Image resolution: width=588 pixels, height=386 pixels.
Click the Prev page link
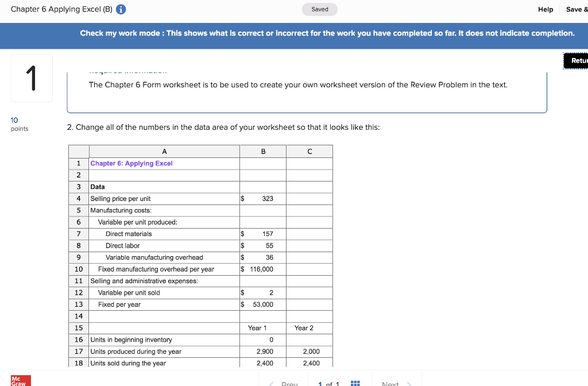pos(289,383)
